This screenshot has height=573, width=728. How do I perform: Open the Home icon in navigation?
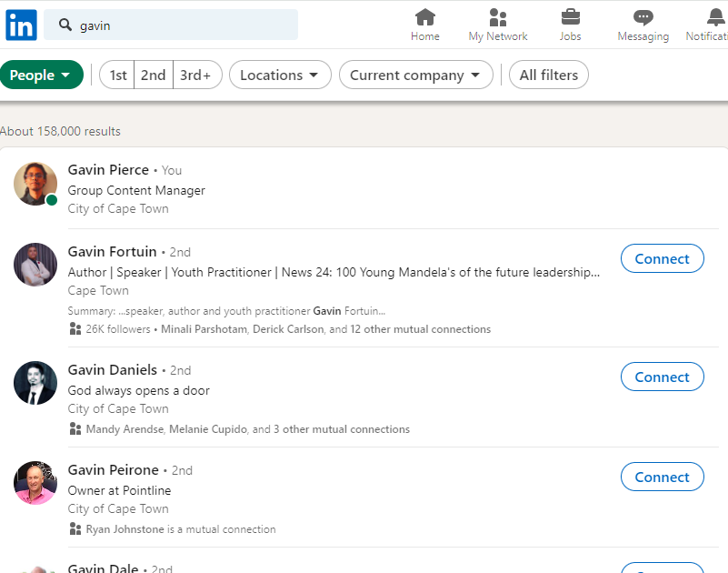coord(424,17)
